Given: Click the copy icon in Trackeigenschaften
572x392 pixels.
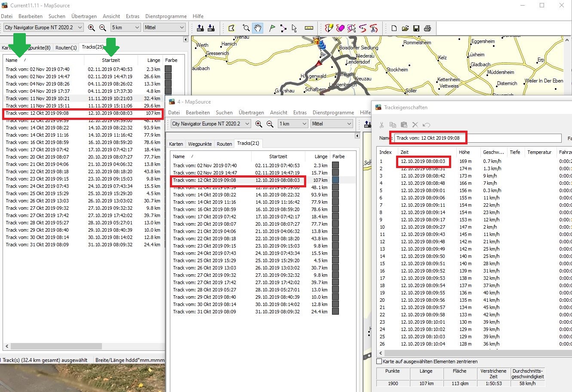Looking at the screenshot, I should (393, 125).
